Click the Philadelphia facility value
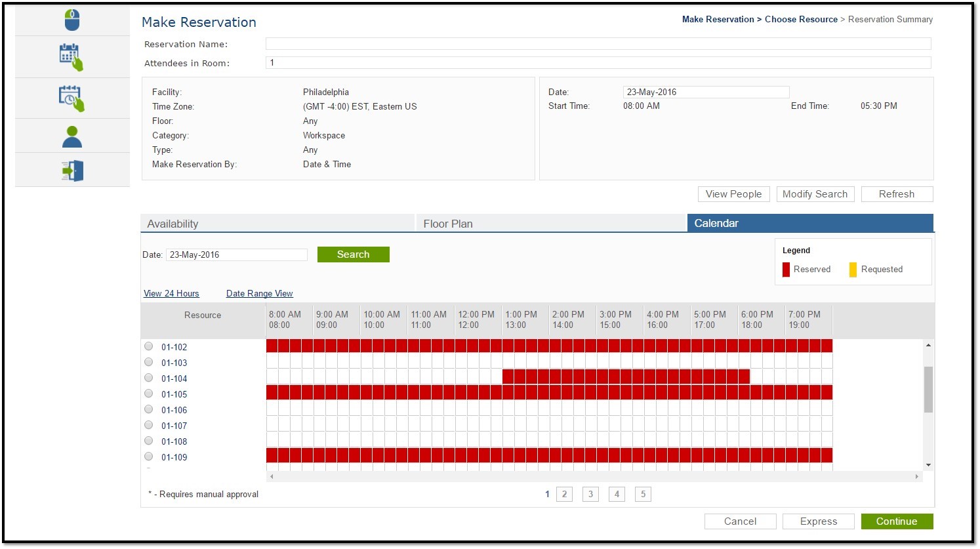 [x=326, y=92]
